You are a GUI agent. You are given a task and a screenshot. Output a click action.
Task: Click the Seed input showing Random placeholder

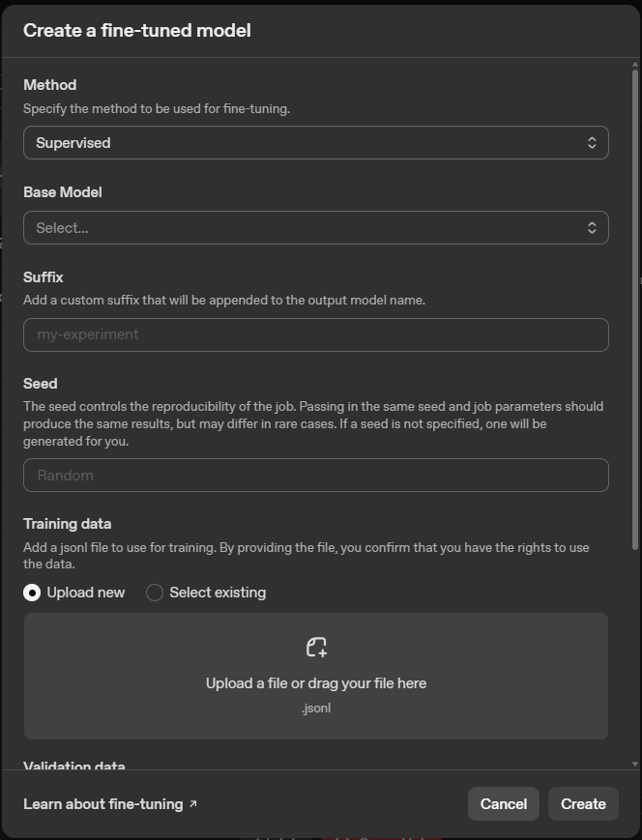coord(316,475)
